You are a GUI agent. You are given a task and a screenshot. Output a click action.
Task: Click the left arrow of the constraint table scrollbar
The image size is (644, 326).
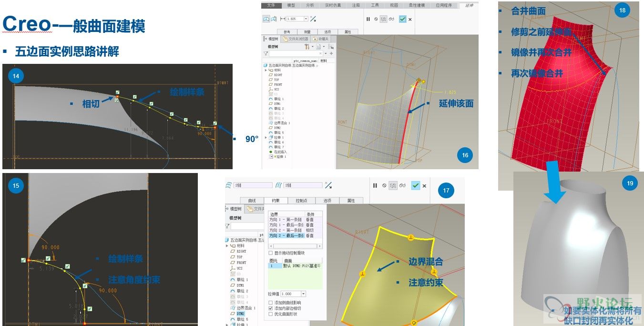point(271,246)
